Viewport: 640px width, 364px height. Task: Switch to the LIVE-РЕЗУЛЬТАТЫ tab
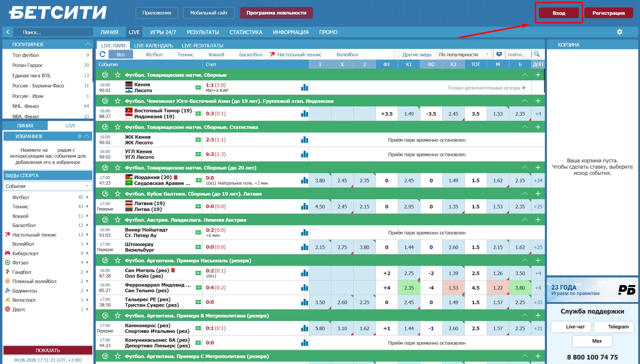(x=202, y=45)
